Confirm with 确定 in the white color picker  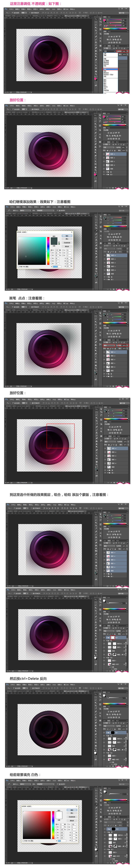click(x=72, y=810)
